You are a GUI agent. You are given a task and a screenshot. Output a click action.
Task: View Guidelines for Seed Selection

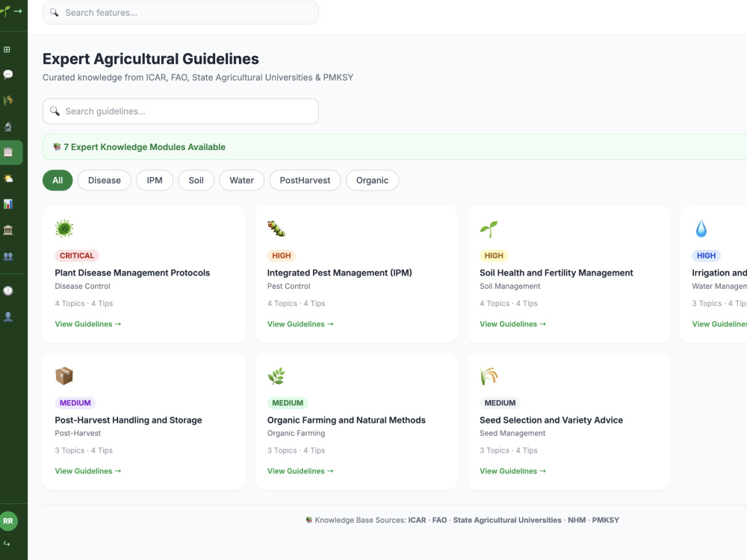click(x=513, y=471)
